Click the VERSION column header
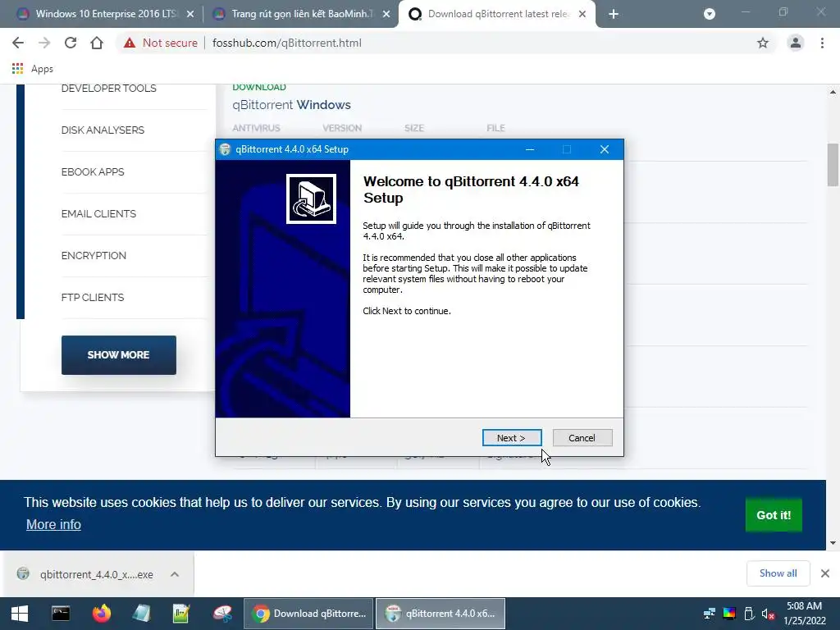 [342, 128]
